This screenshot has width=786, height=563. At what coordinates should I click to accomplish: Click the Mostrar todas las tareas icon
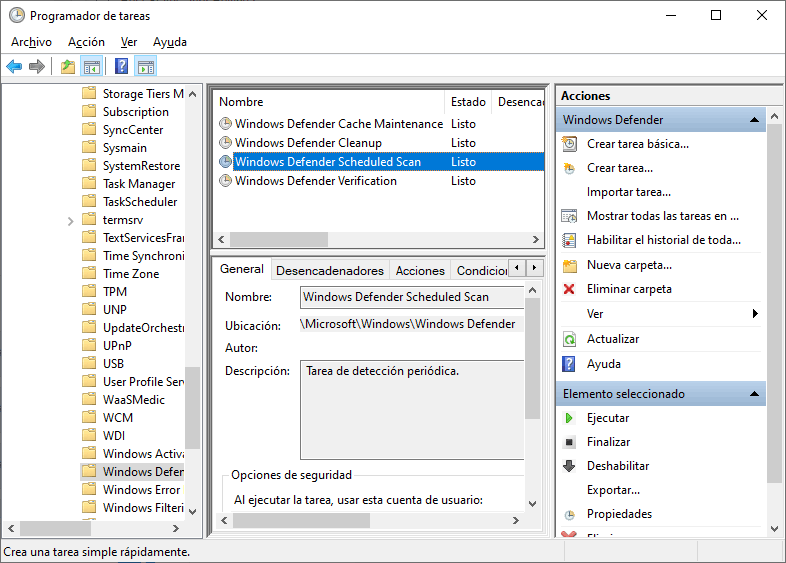[569, 216]
